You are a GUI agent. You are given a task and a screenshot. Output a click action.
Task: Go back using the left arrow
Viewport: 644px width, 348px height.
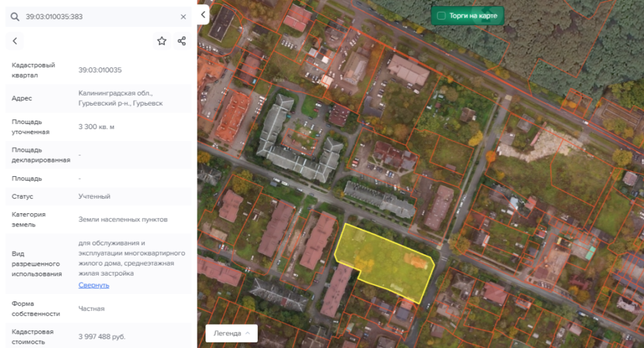click(x=15, y=41)
